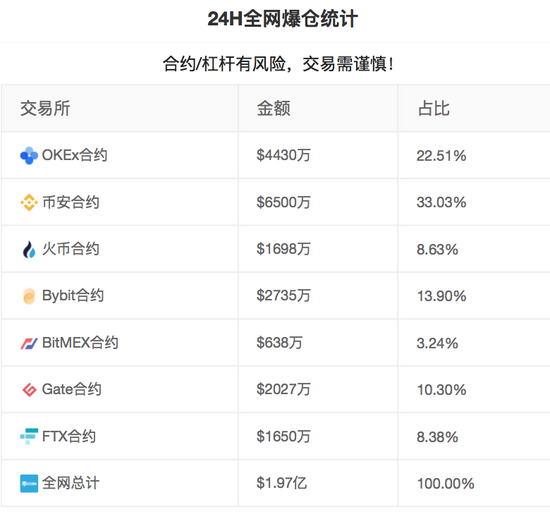The height and width of the screenshot is (515, 550).
Task: Open the BitMEX合约 exchange name
Action: (x=80, y=343)
